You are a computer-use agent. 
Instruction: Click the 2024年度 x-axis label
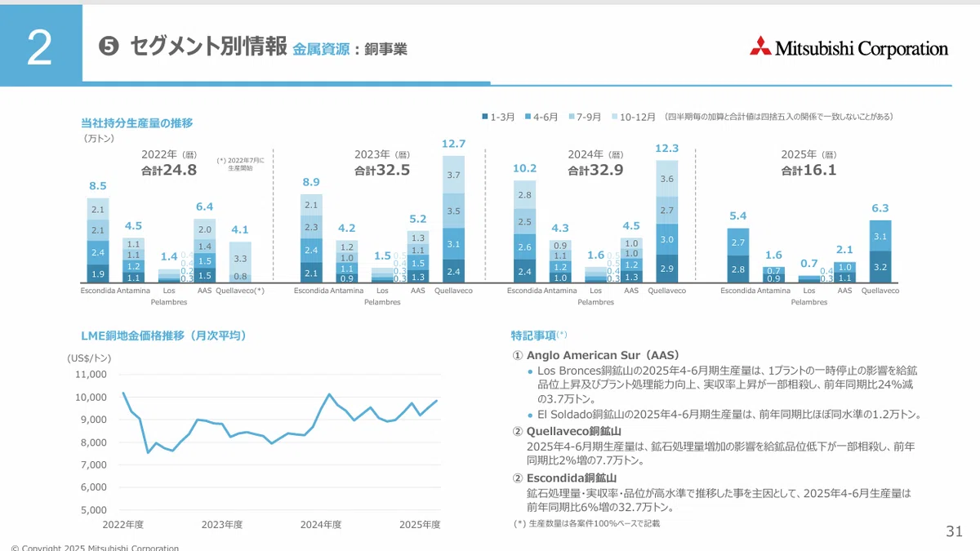coord(321,525)
